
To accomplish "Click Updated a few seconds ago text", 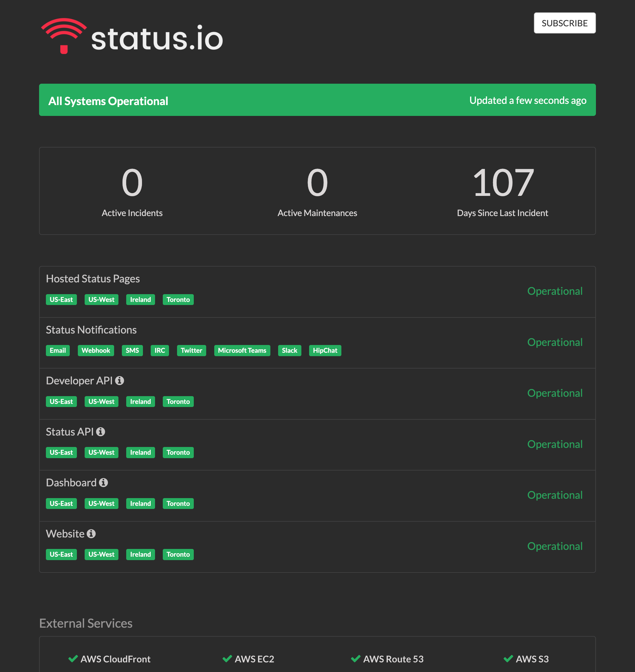I will 528,100.
